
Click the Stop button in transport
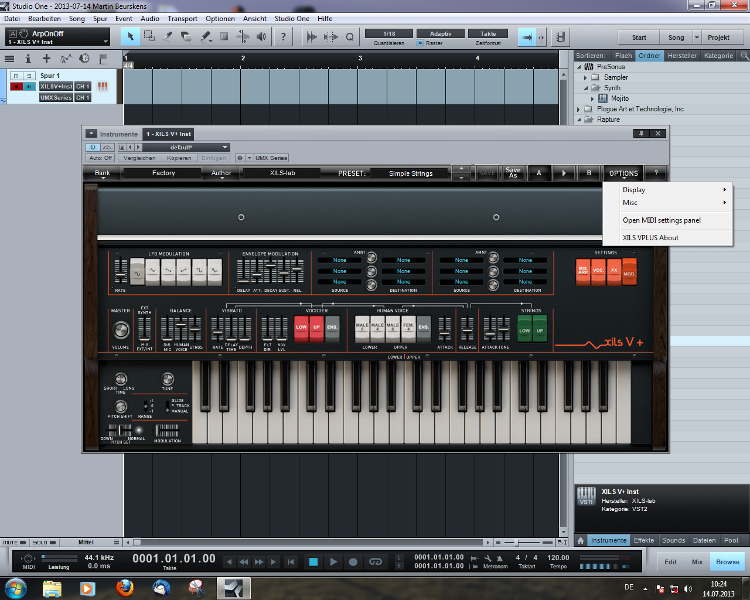pos(313,562)
